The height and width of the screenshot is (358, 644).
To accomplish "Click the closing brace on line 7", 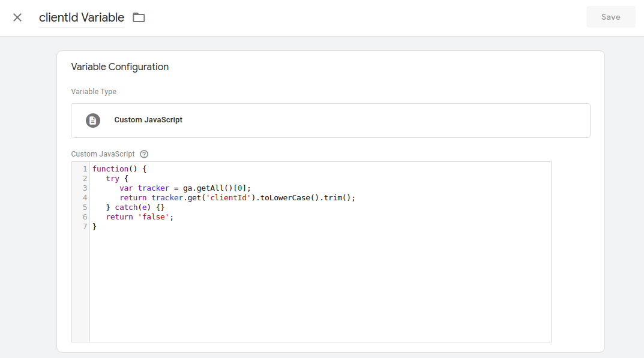I will pyautogui.click(x=94, y=227).
